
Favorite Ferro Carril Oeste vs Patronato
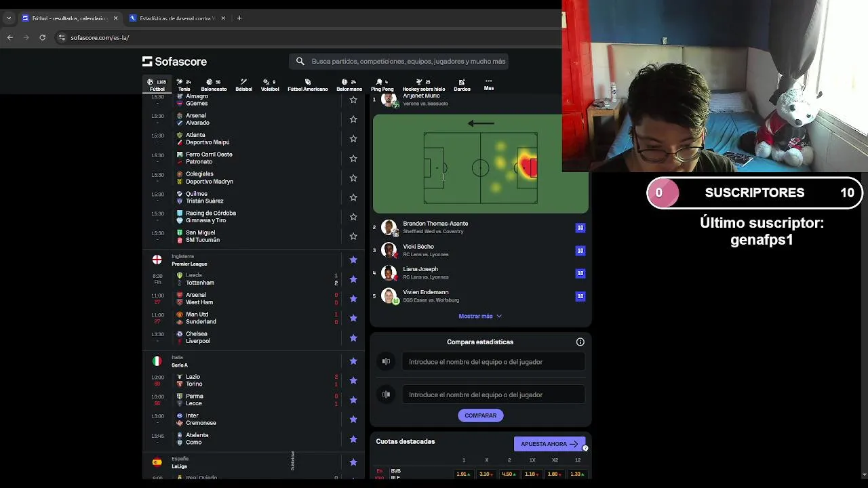pyautogui.click(x=353, y=159)
